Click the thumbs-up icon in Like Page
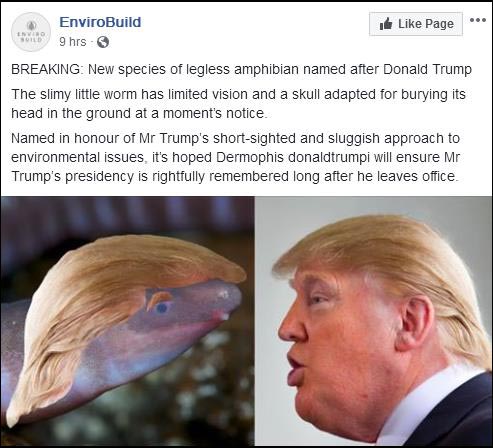The height and width of the screenshot is (448, 493). (386, 24)
